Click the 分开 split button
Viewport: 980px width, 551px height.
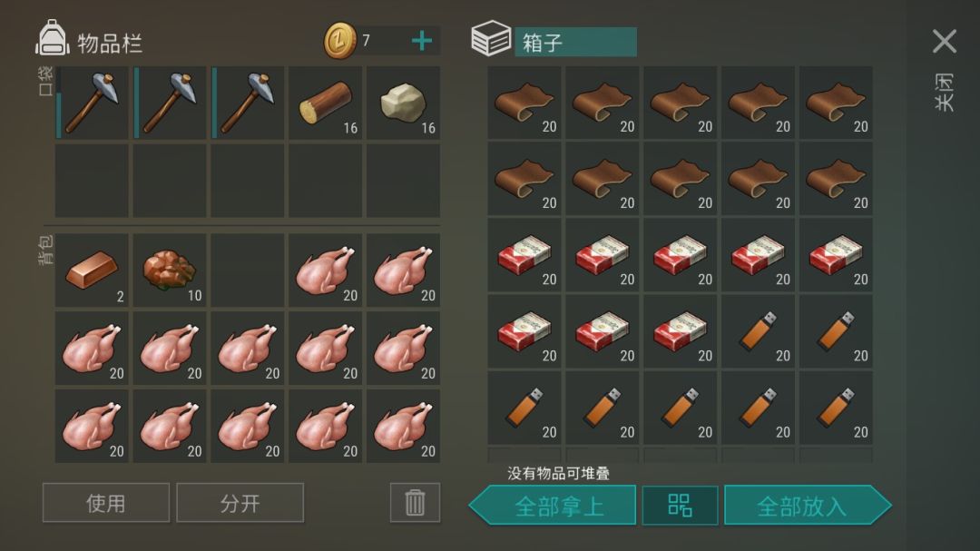pos(240,502)
